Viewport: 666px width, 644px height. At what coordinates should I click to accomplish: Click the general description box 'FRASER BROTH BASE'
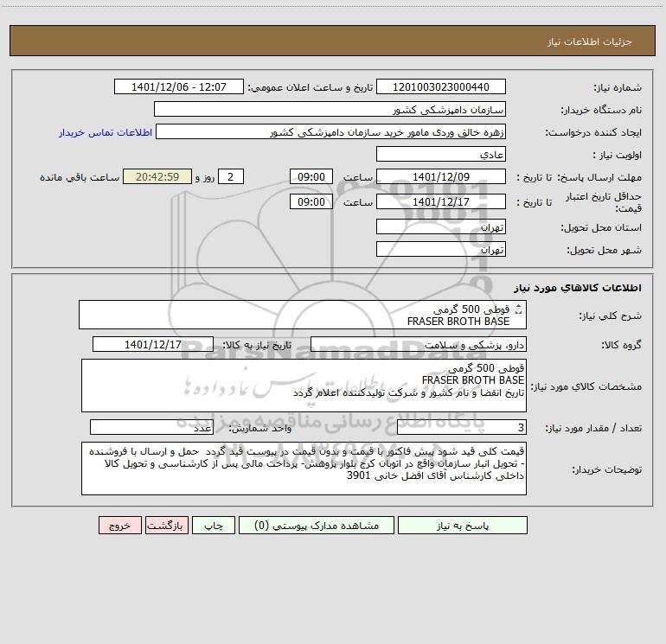tap(303, 315)
